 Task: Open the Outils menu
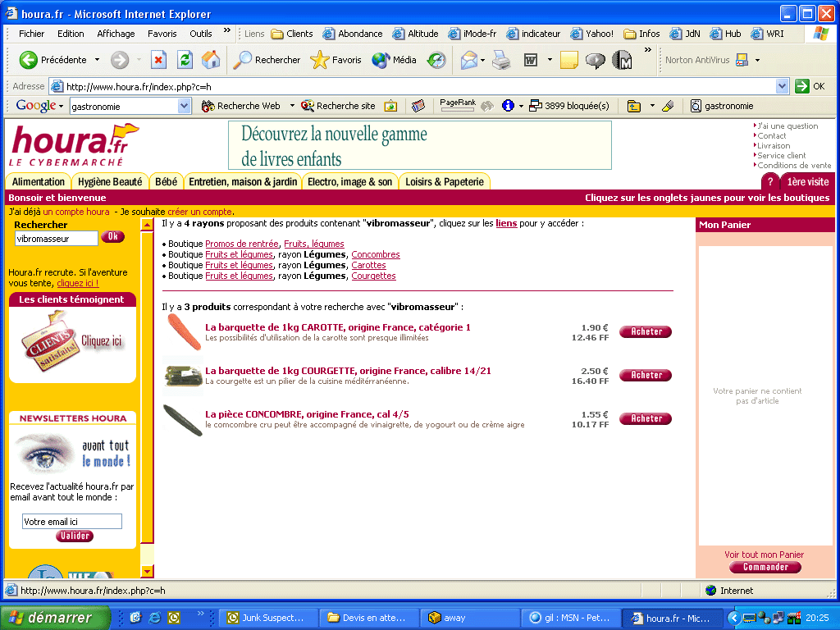[x=200, y=34]
